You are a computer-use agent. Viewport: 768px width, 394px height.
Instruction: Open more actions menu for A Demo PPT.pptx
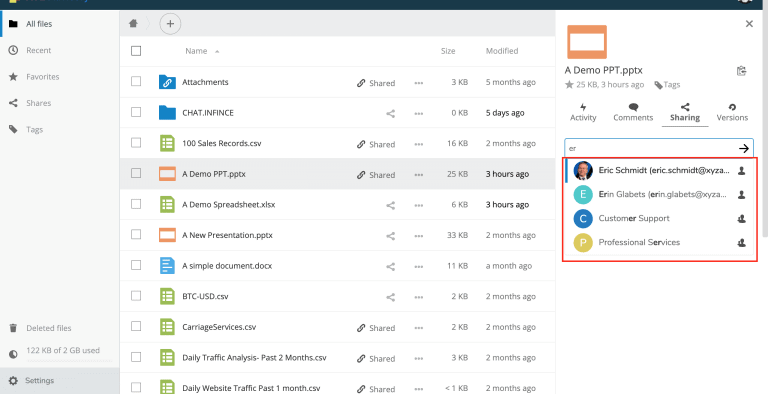419,175
